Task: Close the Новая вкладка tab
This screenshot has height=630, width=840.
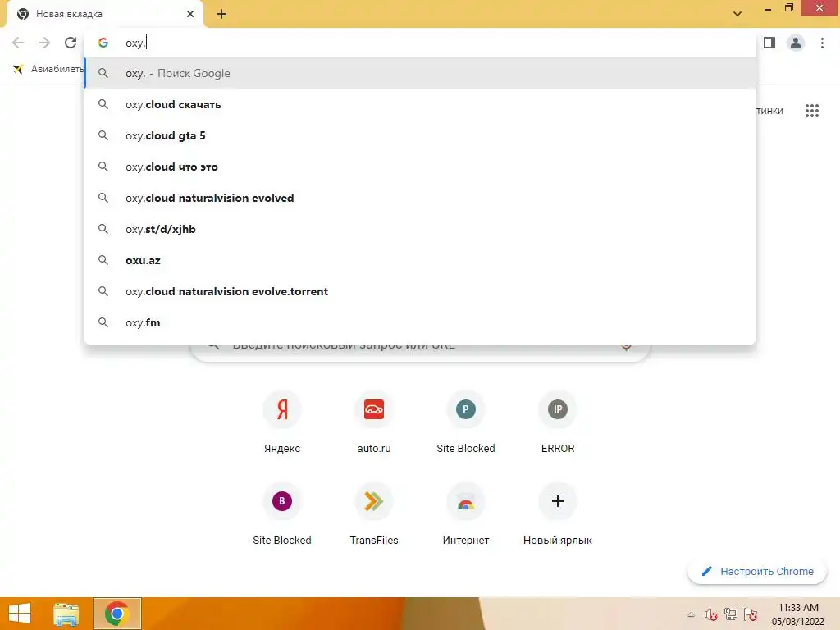Action: (x=190, y=14)
